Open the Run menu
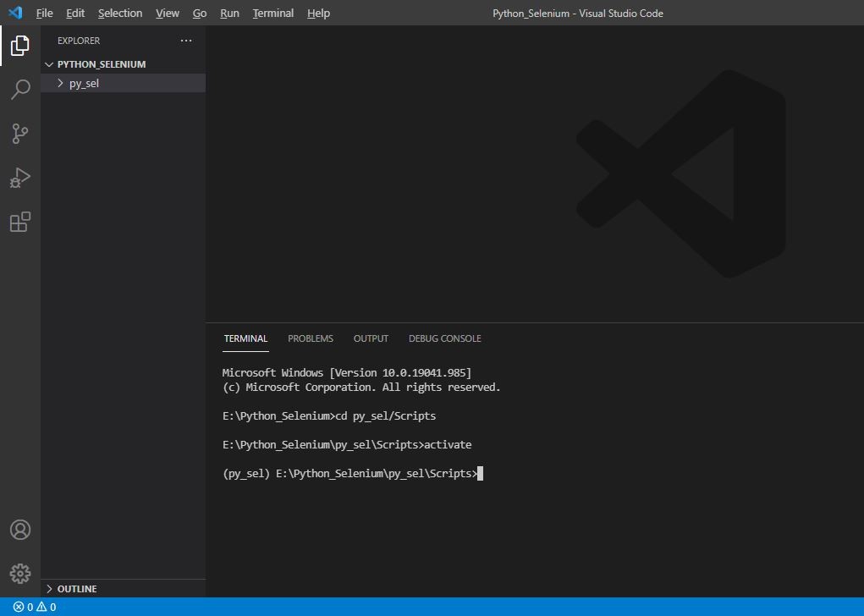The height and width of the screenshot is (616, 864). (229, 13)
